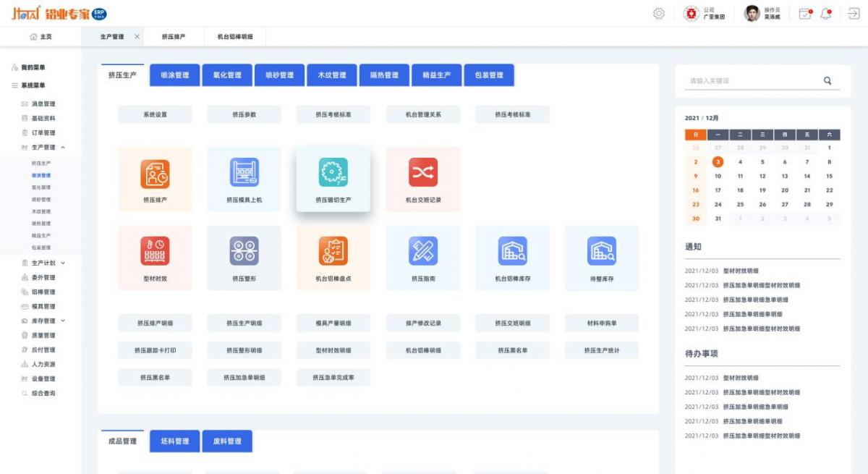Launch the 挤压锯切生产 gear icon
The height and width of the screenshot is (474, 868).
[x=333, y=172]
